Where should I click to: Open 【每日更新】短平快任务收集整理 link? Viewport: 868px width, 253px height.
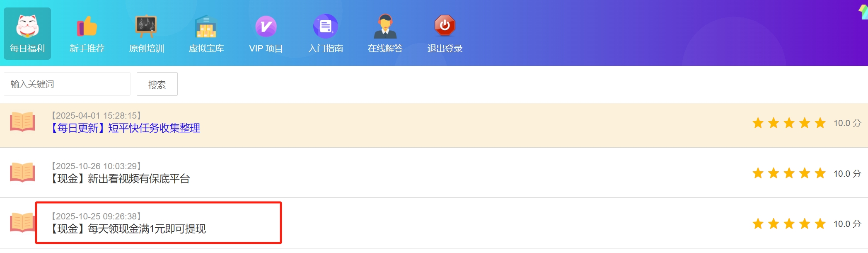tap(126, 128)
